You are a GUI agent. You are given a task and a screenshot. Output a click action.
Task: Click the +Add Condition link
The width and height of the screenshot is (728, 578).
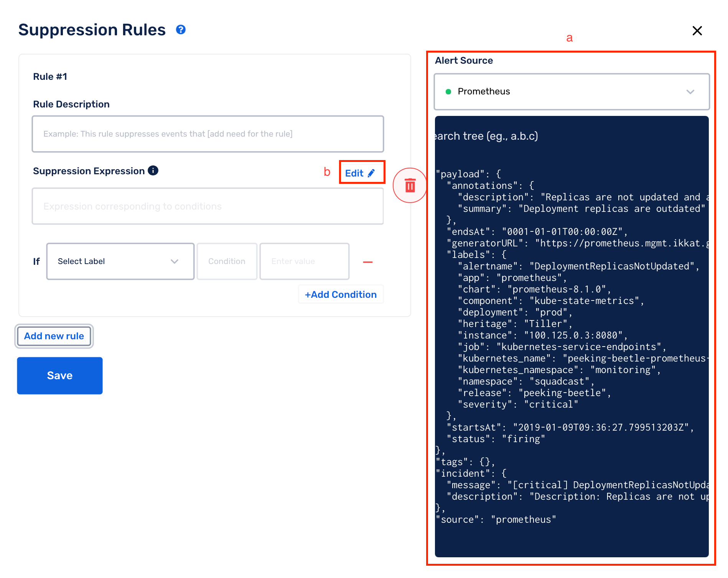coord(341,294)
